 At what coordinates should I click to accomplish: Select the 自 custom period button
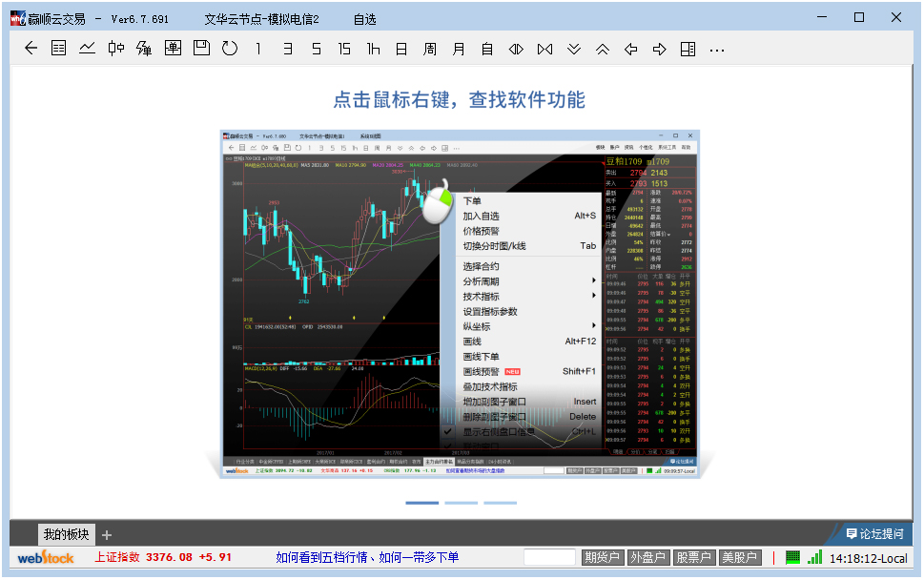point(487,49)
